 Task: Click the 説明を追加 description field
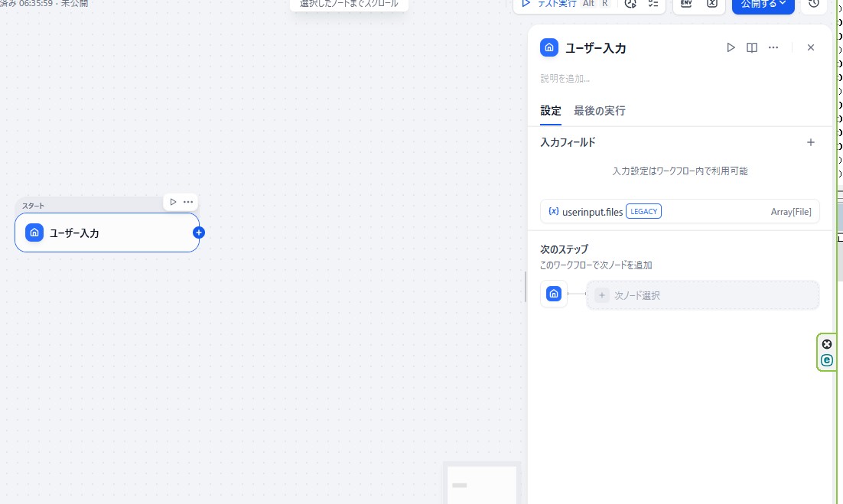pos(566,78)
